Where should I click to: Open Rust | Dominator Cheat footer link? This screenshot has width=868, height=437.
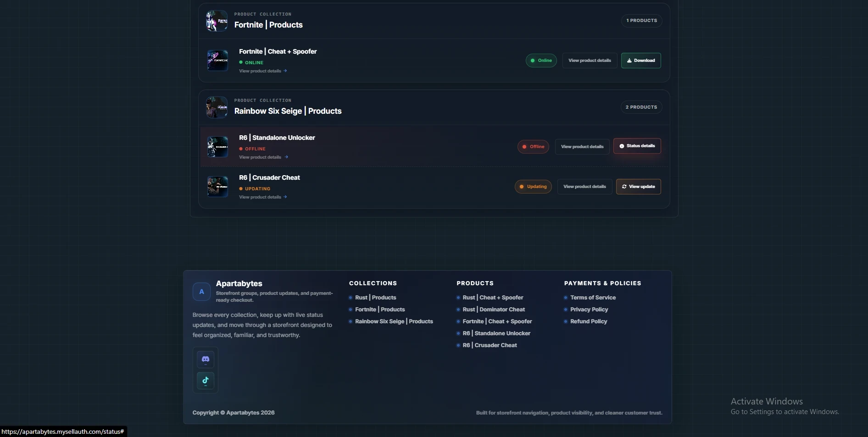coord(494,310)
